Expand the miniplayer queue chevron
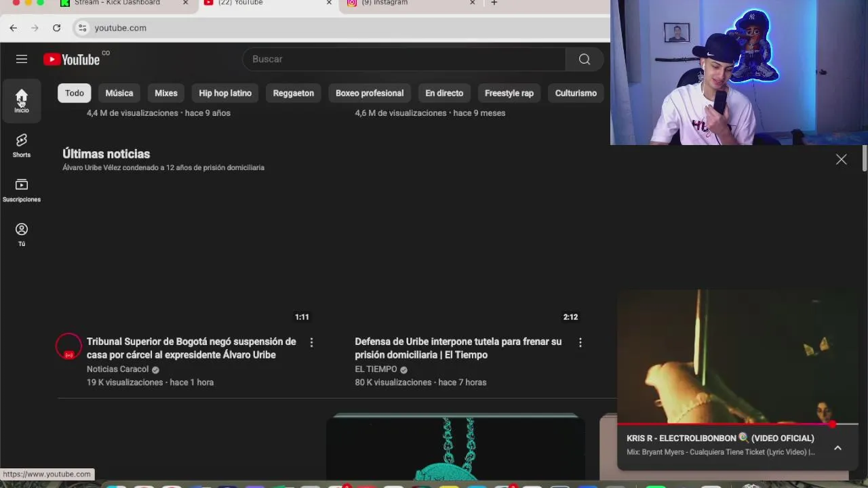 pos(837,448)
